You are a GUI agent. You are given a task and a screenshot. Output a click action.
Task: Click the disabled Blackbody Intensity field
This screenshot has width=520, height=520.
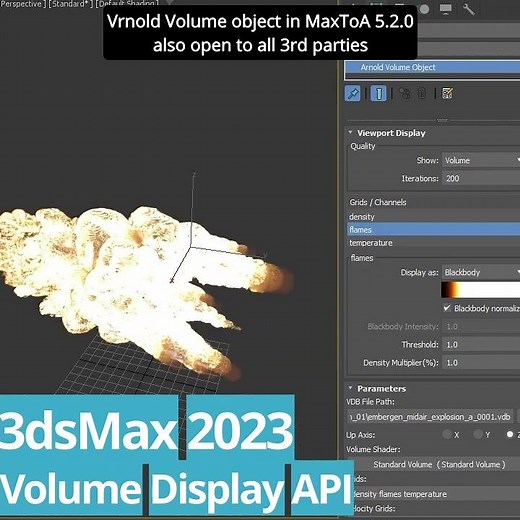point(481,327)
